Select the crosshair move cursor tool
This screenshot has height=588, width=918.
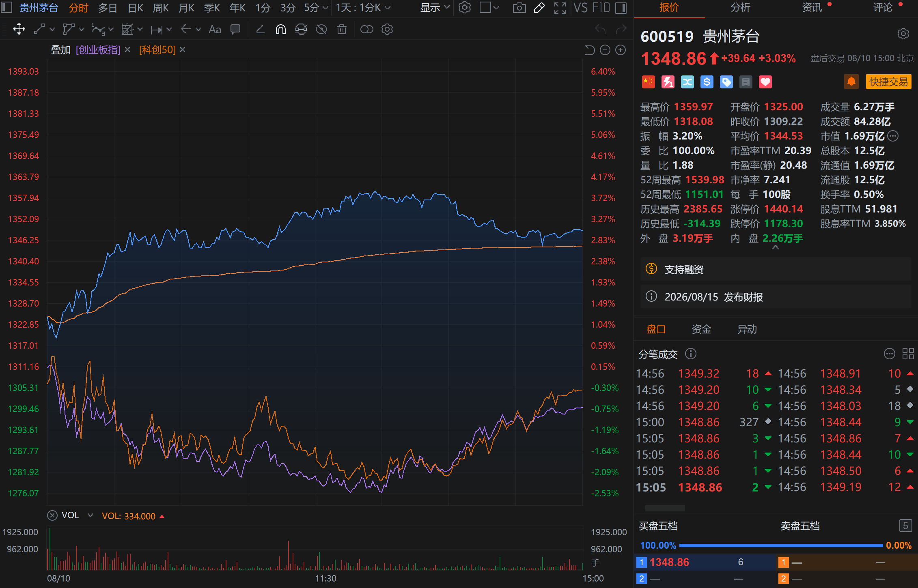tap(19, 29)
